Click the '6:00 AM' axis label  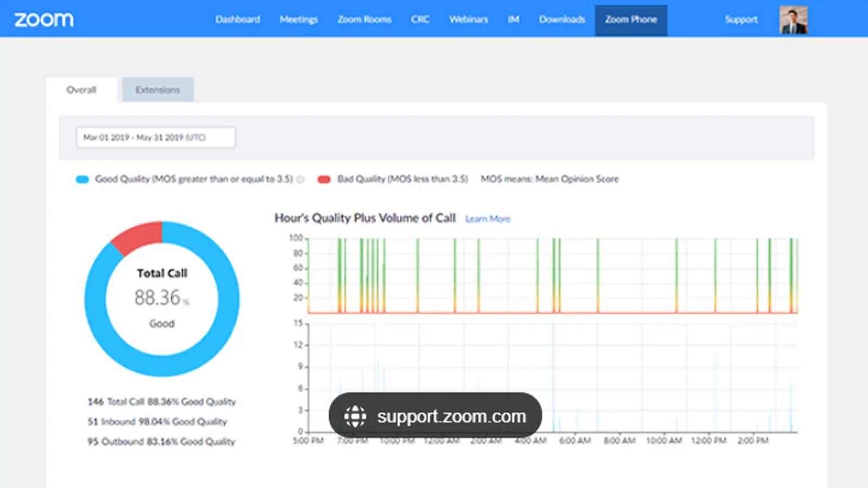point(575,441)
